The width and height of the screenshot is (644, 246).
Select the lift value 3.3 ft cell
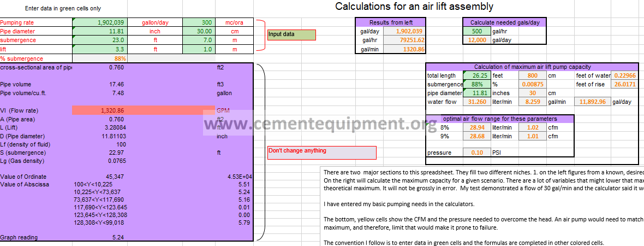[x=100, y=49]
